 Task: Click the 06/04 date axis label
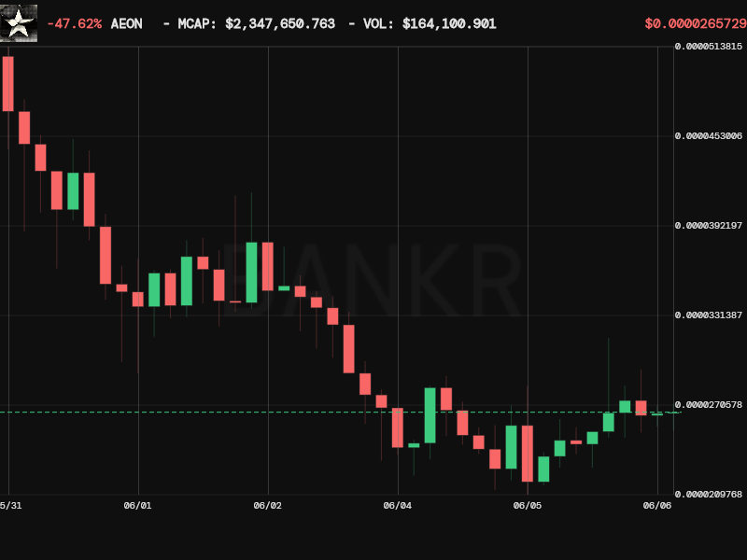398,506
